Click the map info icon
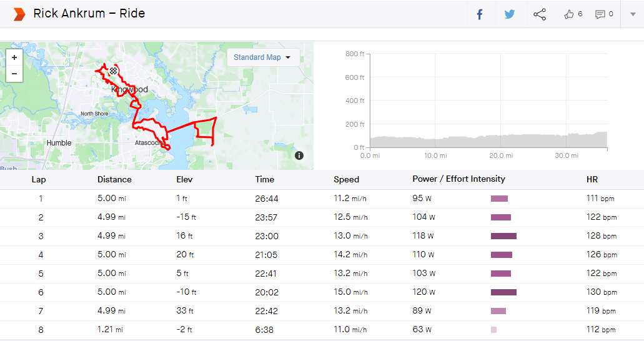 299,156
